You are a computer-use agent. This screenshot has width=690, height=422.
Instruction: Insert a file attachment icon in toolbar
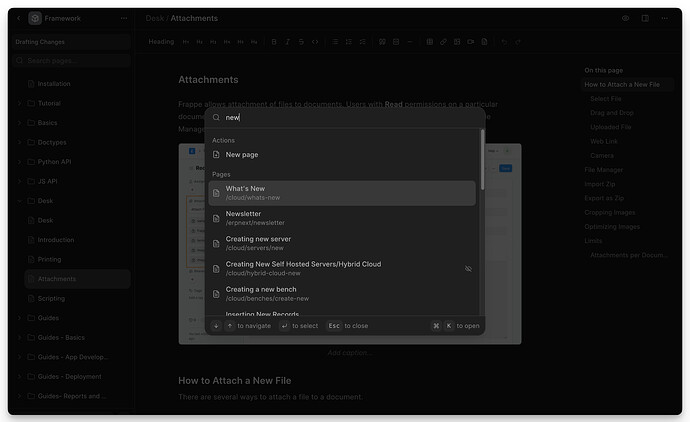tap(484, 42)
